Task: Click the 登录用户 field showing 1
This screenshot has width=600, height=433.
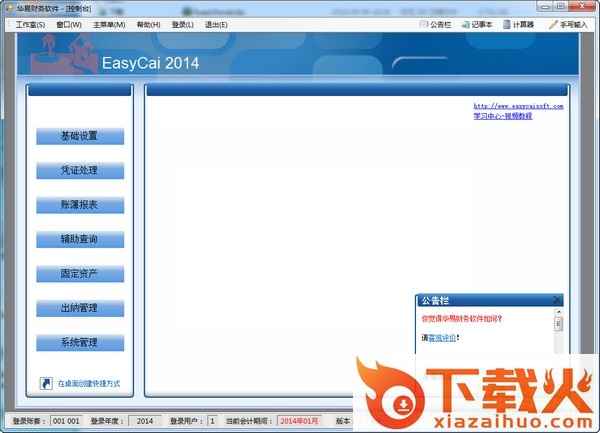Action: (x=212, y=421)
